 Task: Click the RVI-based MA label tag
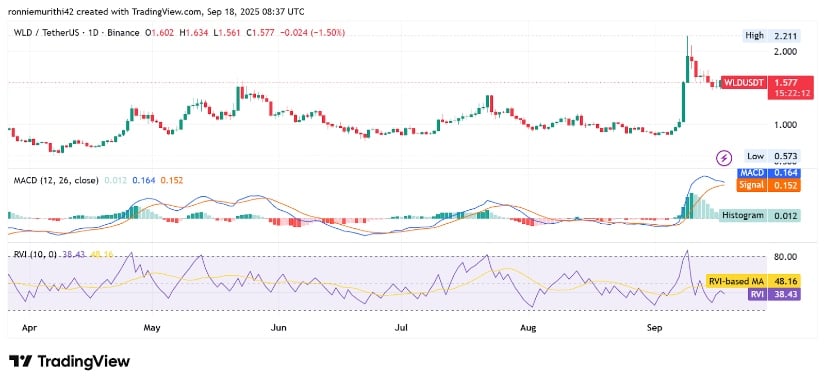pos(736,281)
